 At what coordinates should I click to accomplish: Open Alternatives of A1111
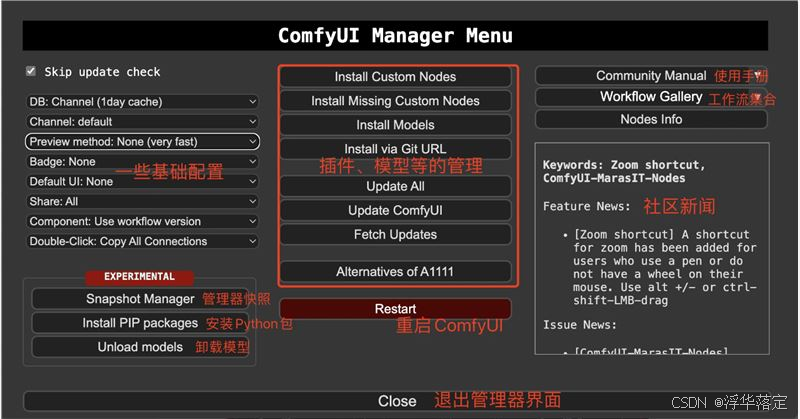point(395,272)
